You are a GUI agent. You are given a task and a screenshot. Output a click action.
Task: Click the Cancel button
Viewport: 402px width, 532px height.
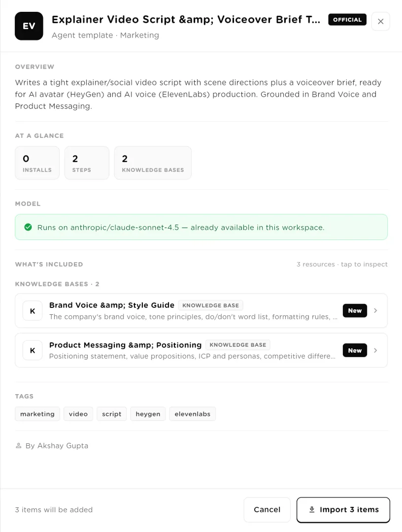point(267,510)
